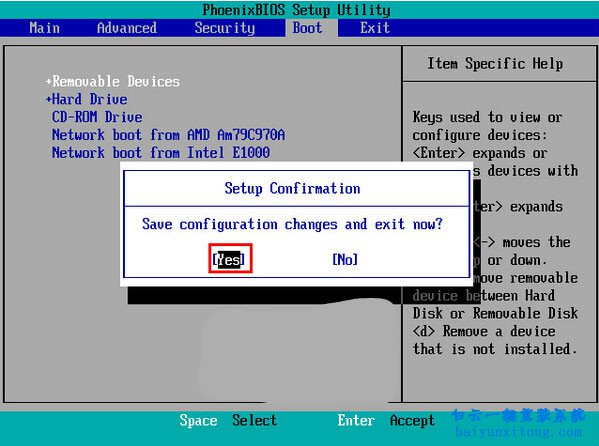This screenshot has height=446, width=599.
Task: Select the Removable Devices boot entry
Action: (x=116, y=81)
